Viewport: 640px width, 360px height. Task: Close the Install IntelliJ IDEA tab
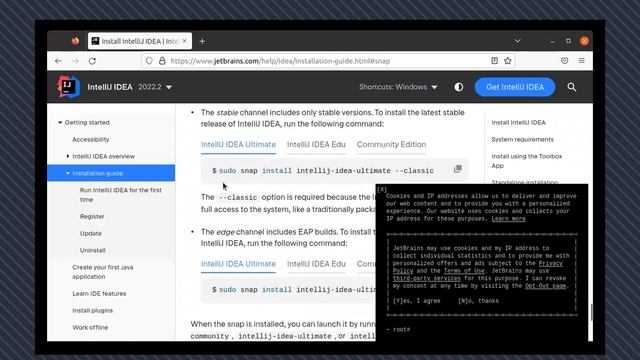point(184,41)
